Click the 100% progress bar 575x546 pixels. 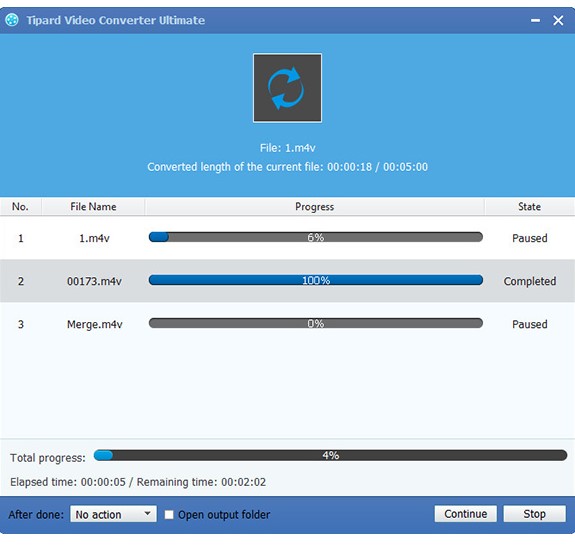[x=316, y=280]
